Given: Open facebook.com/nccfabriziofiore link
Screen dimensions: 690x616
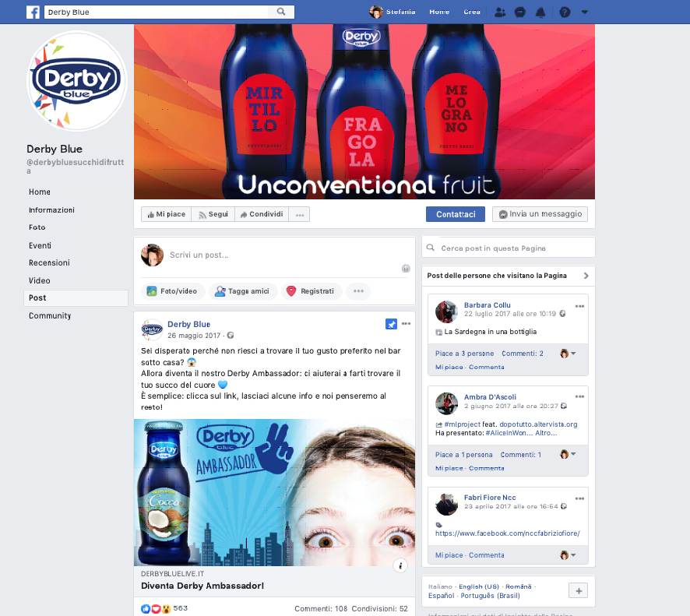Looking at the screenshot, I should 508,533.
